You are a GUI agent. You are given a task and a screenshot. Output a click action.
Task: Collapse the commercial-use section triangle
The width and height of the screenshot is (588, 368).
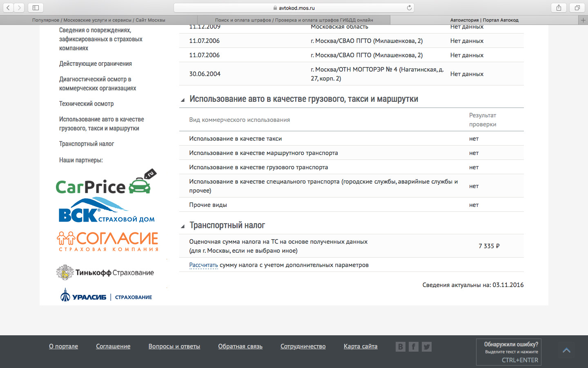point(183,100)
